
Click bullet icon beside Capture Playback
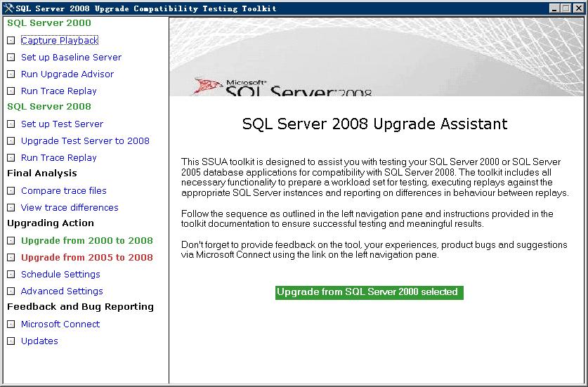pyautogui.click(x=11, y=41)
